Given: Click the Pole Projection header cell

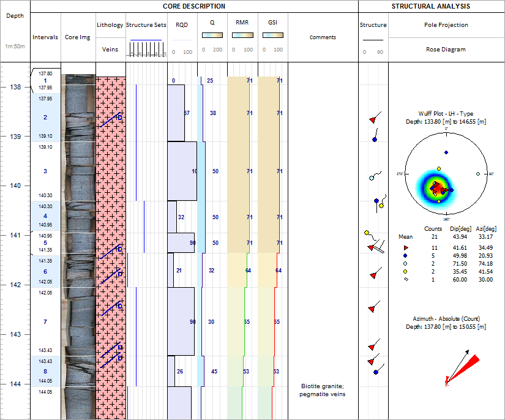Looking at the screenshot, I should coord(446,24).
